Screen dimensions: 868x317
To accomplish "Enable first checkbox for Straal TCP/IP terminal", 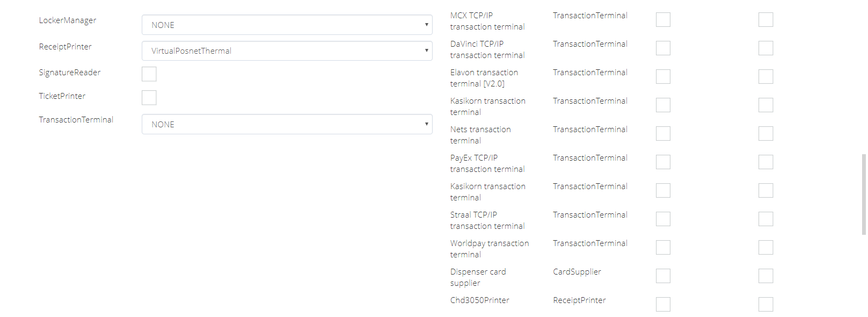I will [663, 219].
